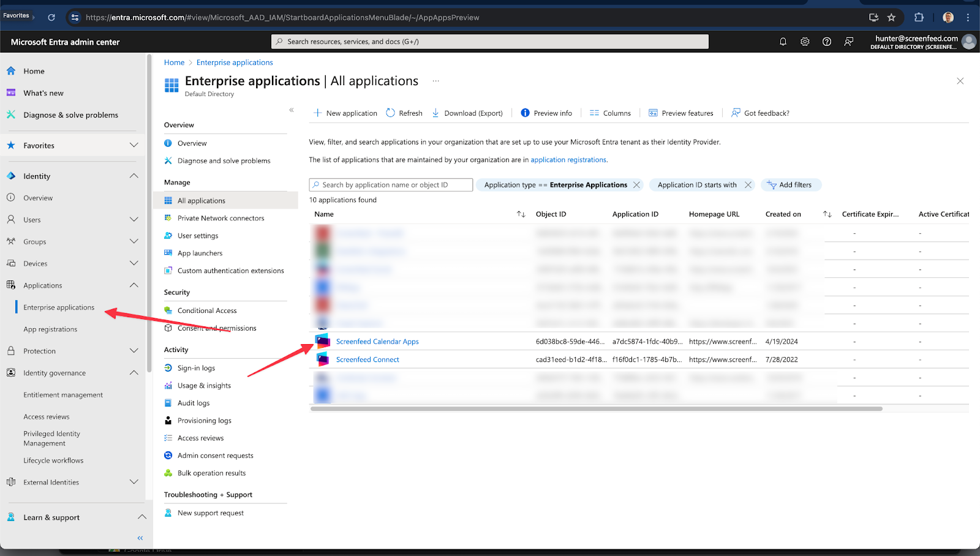Open the Screenfeed Connect application link
Image resolution: width=980 pixels, height=556 pixels.
(x=367, y=360)
